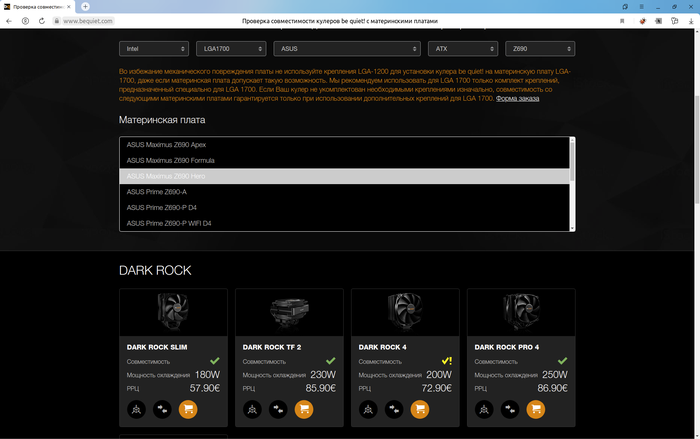Add Dark Rock Slim to cart

pos(188,409)
